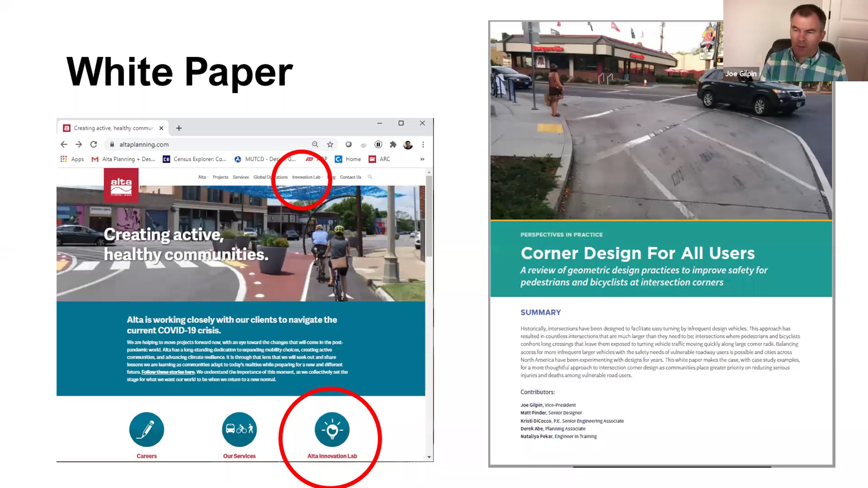Click contributor 'Nataliya Pekar, Engineer in Training'
Image resolution: width=868 pixels, height=488 pixels.
tap(559, 436)
